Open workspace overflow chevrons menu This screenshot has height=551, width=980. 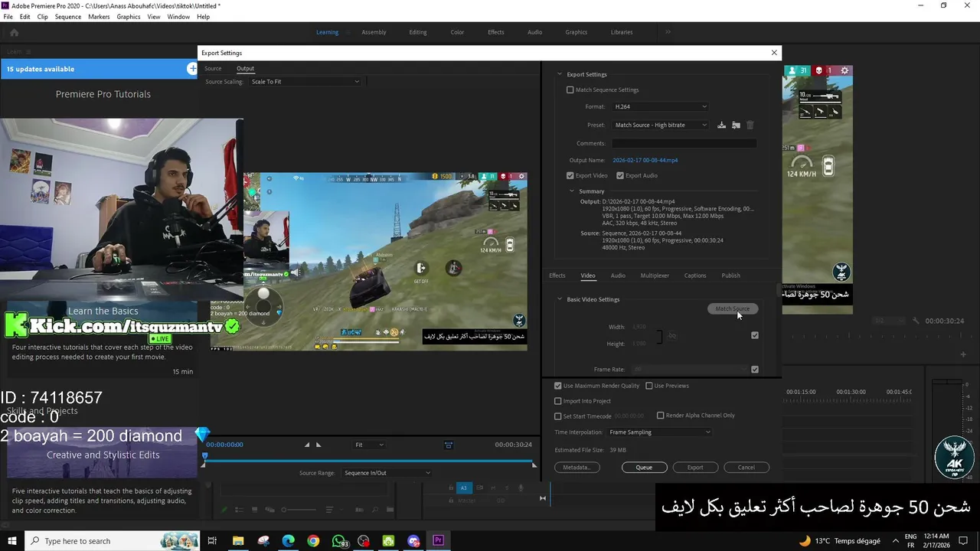tap(668, 32)
